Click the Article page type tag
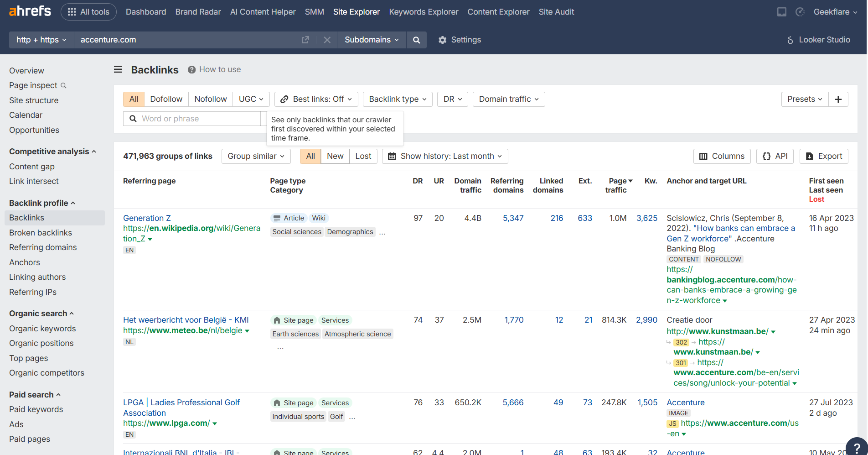Screen dimensions: 868x455 click(289, 218)
